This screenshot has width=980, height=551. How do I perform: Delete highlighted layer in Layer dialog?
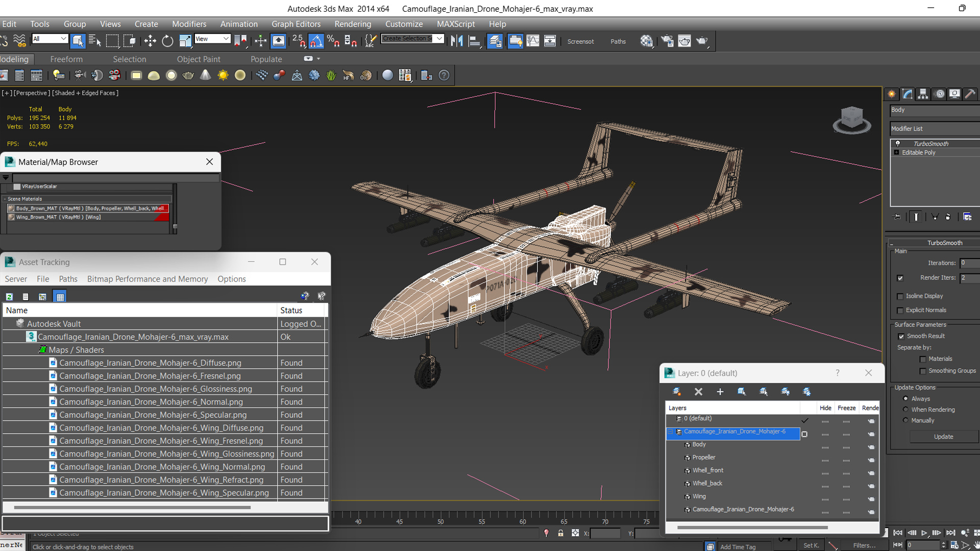(x=698, y=391)
